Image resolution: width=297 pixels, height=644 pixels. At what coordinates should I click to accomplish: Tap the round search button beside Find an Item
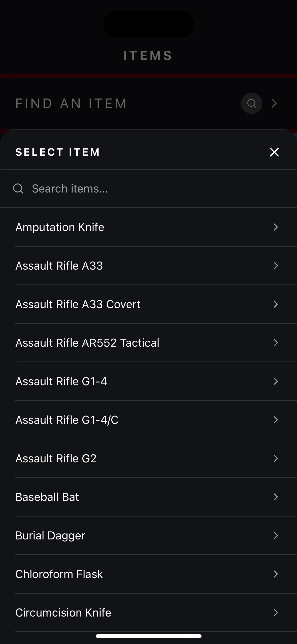(x=251, y=103)
